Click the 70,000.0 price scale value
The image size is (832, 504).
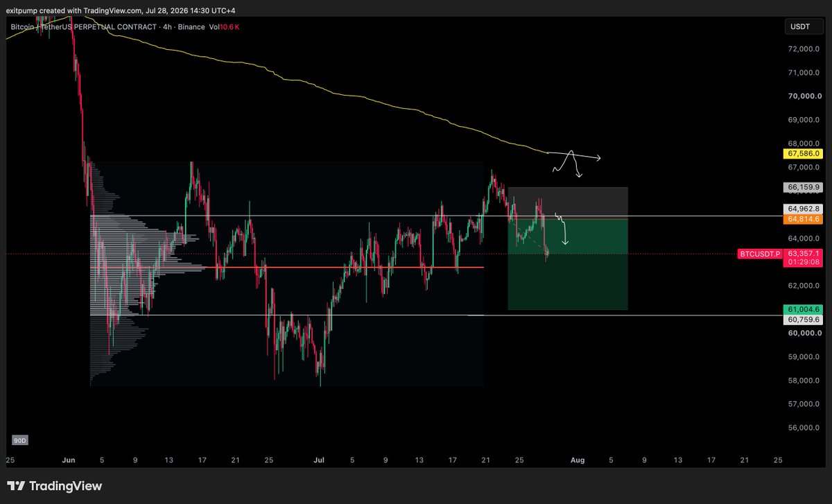[x=804, y=96]
